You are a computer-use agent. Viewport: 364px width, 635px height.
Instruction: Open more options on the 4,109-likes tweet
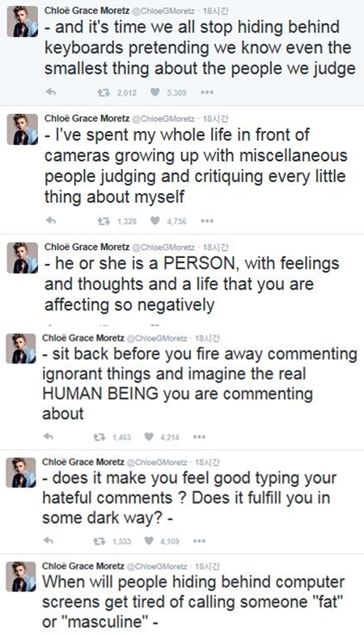(199, 540)
